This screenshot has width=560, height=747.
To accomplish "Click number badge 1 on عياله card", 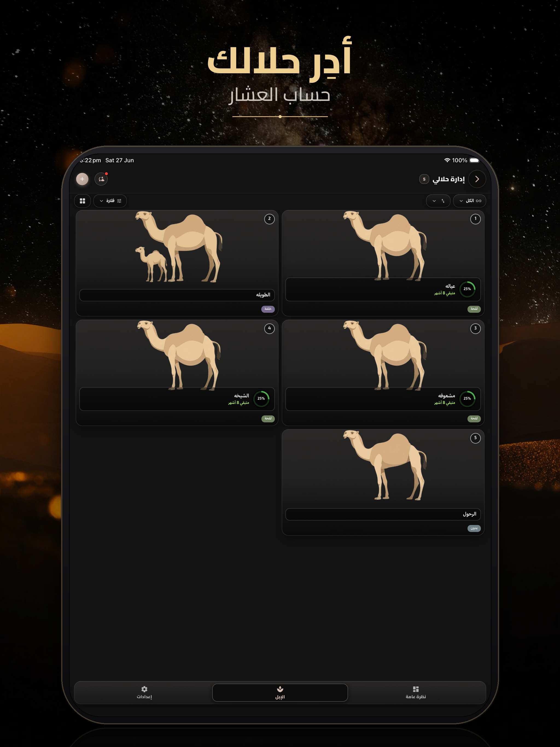I will 476,219.
